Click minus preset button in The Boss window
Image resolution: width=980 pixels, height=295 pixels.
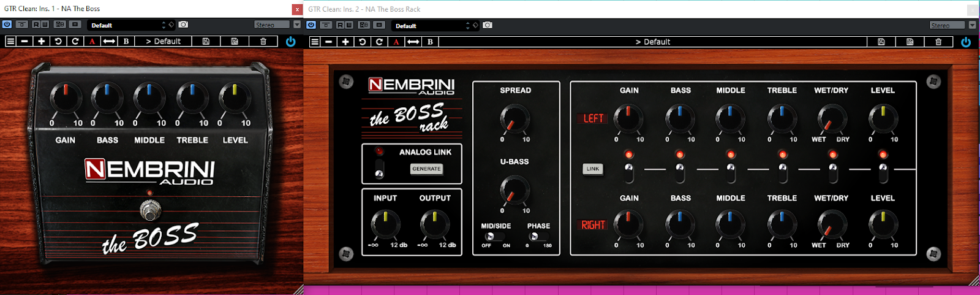click(24, 41)
